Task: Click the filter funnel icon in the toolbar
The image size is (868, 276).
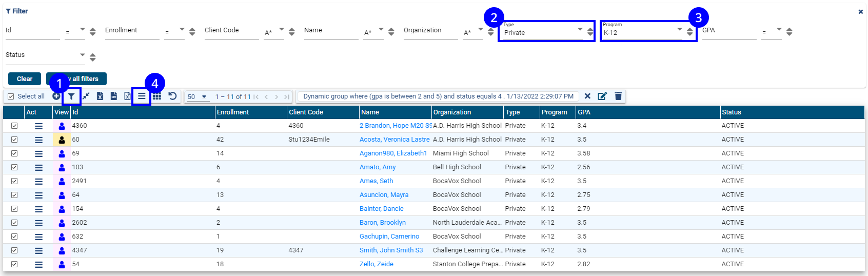Action: (72, 96)
